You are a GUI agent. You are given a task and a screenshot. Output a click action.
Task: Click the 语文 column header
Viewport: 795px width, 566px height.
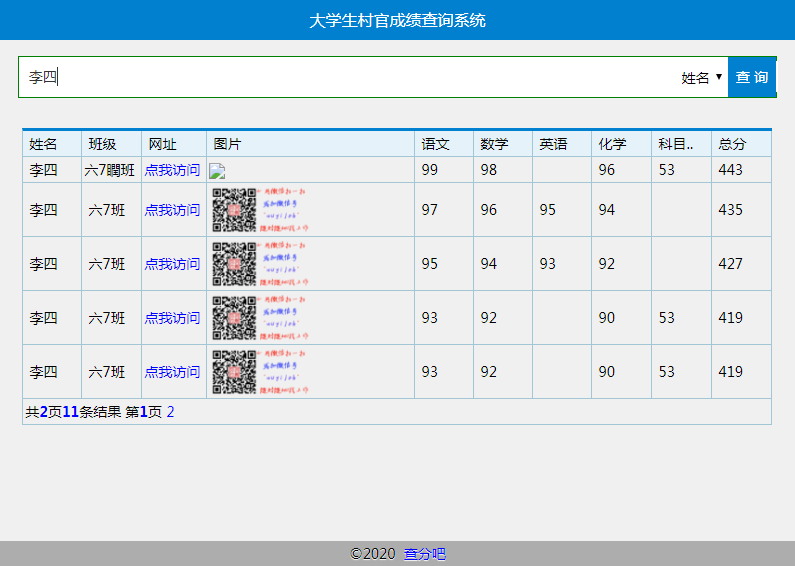tap(436, 144)
